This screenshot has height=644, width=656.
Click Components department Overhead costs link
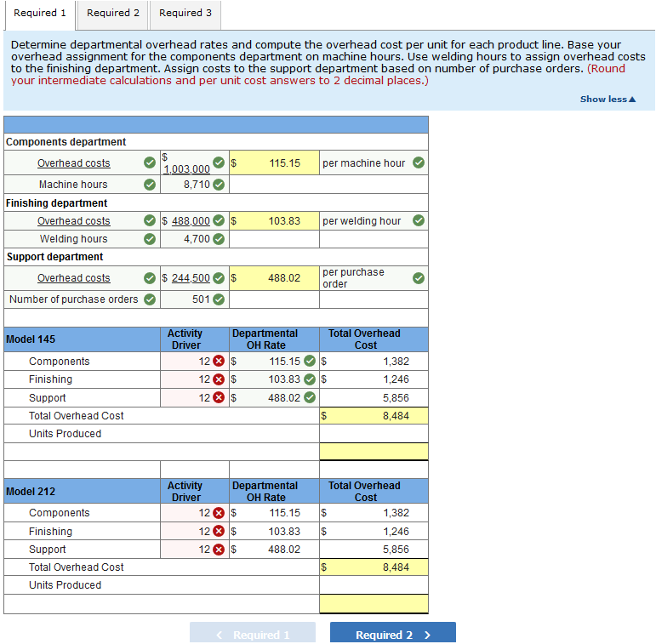pyautogui.click(x=74, y=163)
